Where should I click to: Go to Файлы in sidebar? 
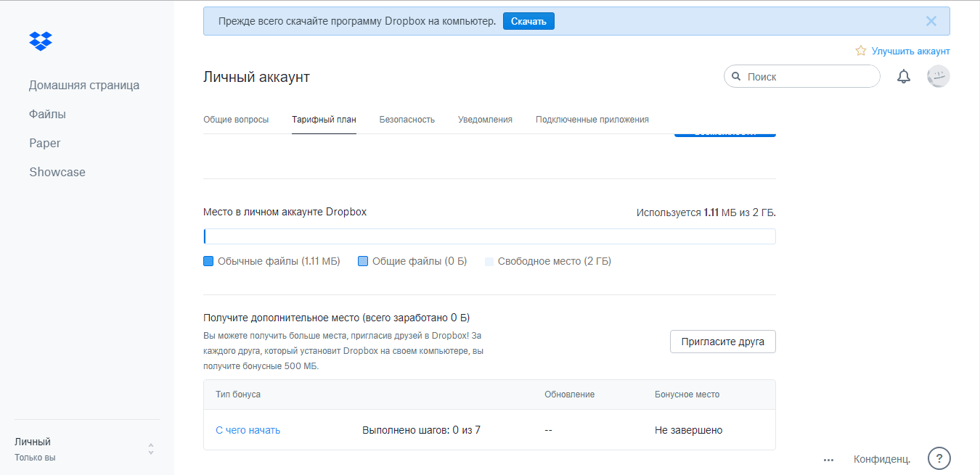pyautogui.click(x=48, y=114)
